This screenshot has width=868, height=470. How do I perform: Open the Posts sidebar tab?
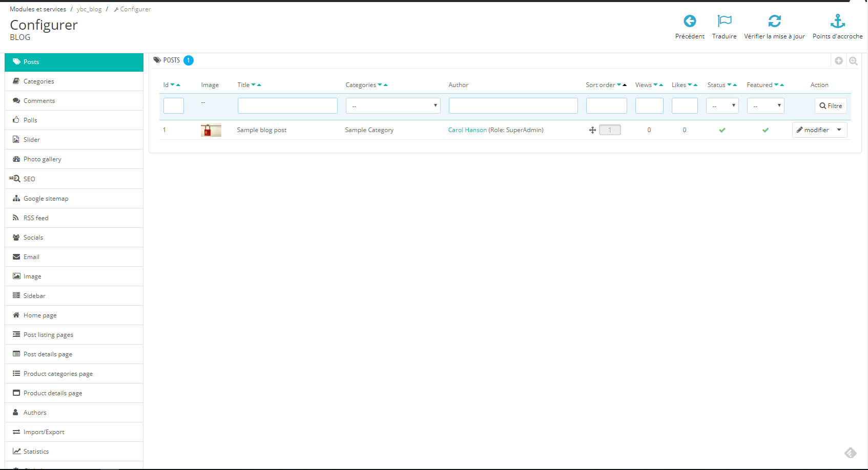tap(74, 62)
